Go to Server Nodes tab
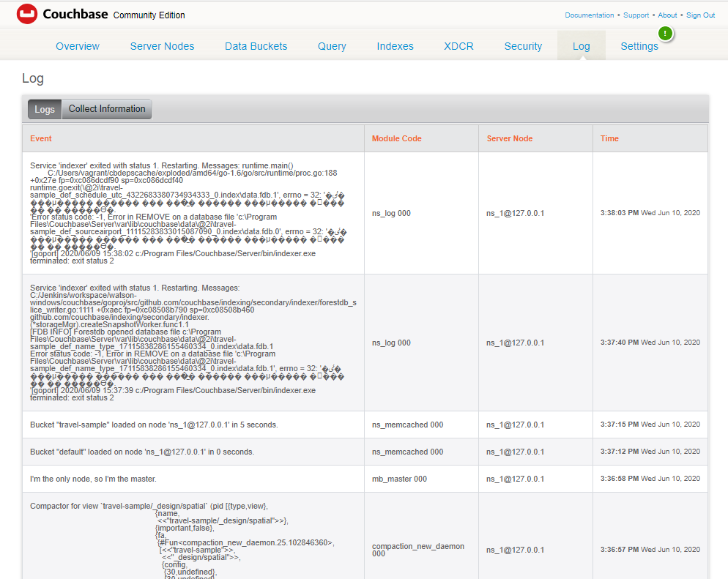 (162, 46)
